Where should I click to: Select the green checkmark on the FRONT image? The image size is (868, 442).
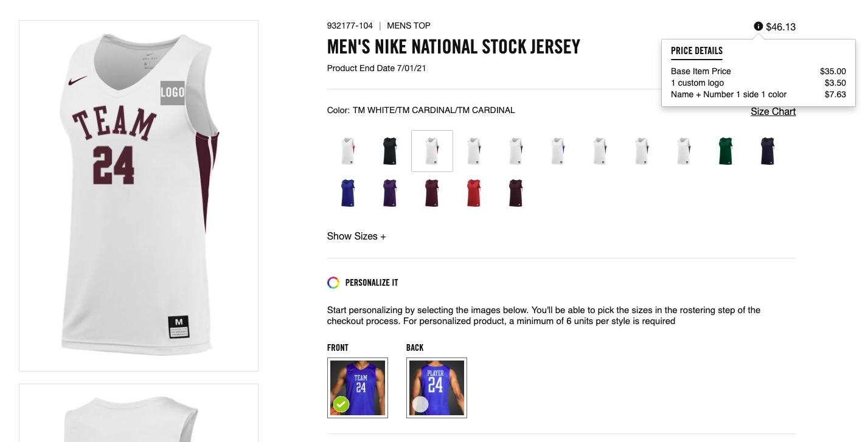[341, 404]
